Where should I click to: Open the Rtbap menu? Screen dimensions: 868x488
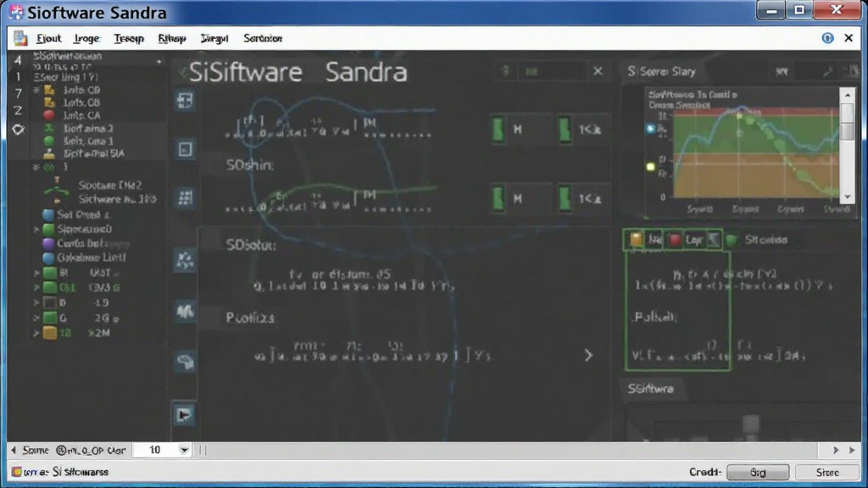click(x=172, y=38)
